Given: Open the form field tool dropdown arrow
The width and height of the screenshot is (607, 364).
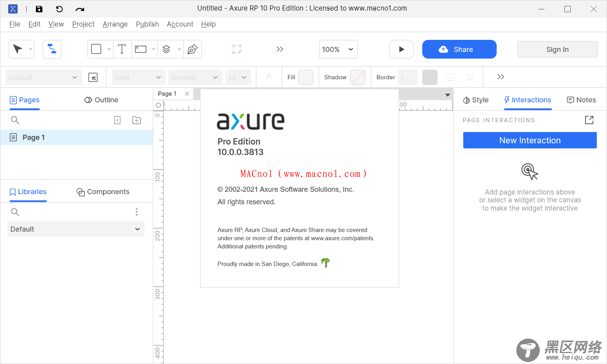Looking at the screenshot, I should (154, 49).
